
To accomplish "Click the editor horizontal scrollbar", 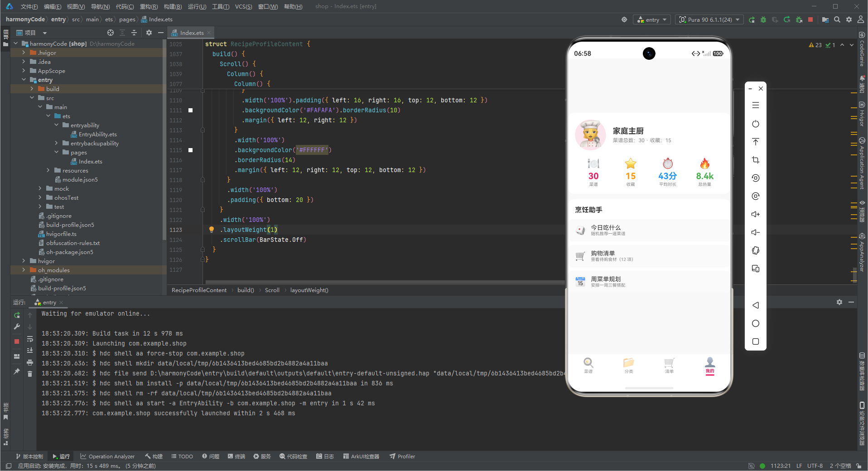I will pyautogui.click(x=384, y=282).
